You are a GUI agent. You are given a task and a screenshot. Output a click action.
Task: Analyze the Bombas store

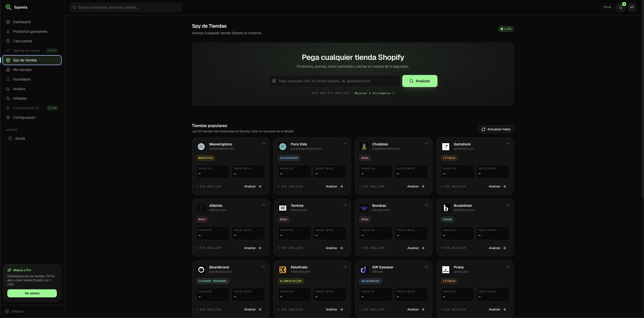click(x=416, y=248)
